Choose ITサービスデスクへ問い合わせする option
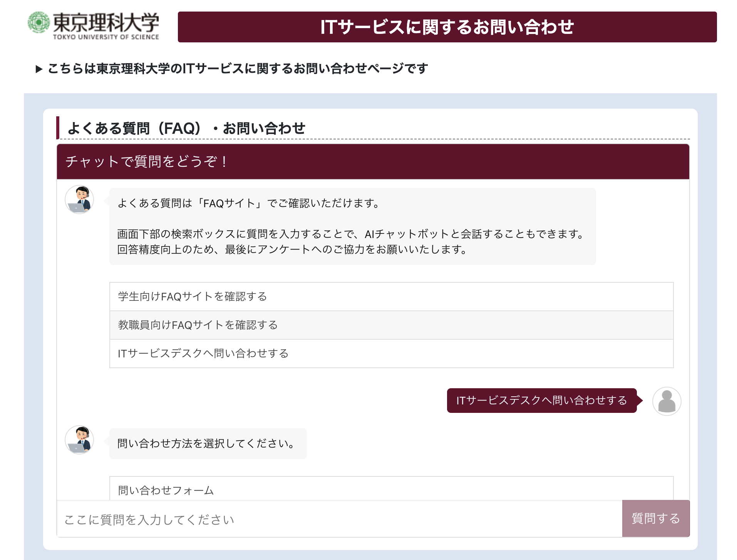The height and width of the screenshot is (560, 737). [x=391, y=353]
